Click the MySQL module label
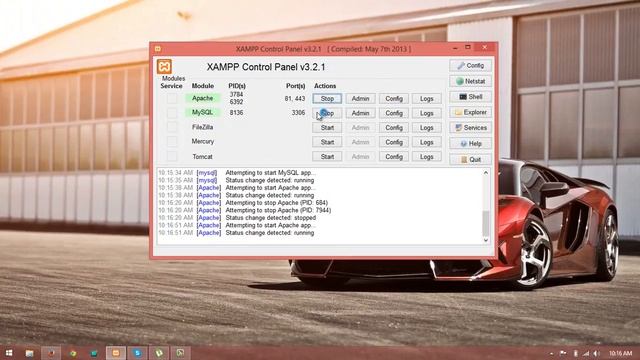The image size is (640, 360). (x=202, y=112)
